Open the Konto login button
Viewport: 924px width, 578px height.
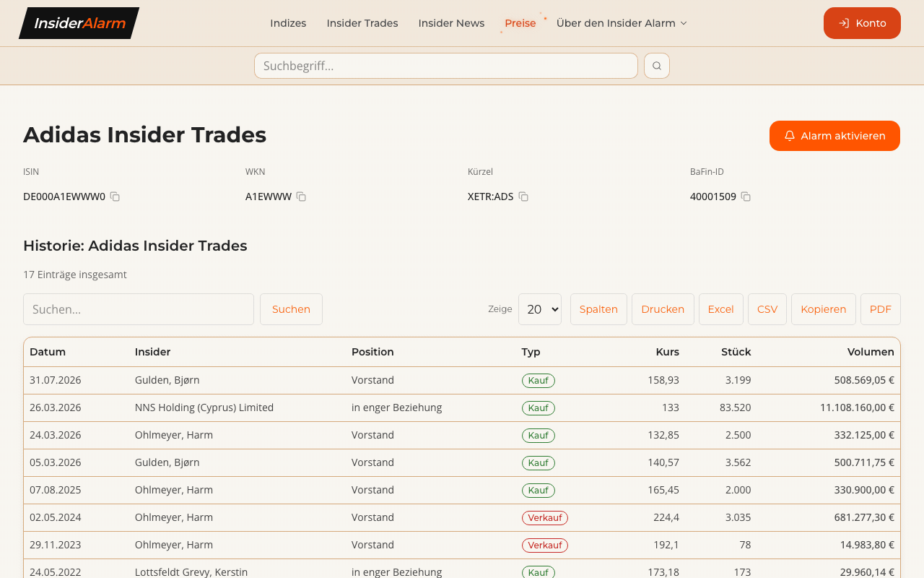tap(862, 23)
